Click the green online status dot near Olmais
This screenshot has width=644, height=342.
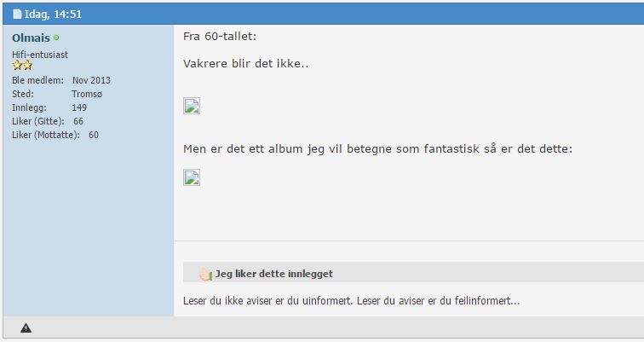56,38
